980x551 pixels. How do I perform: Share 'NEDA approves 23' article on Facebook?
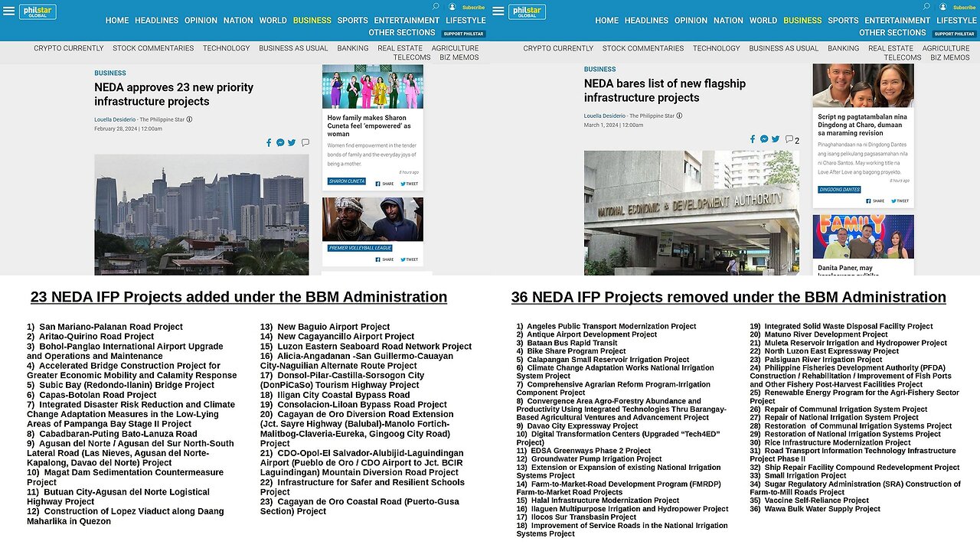pyautogui.click(x=269, y=142)
